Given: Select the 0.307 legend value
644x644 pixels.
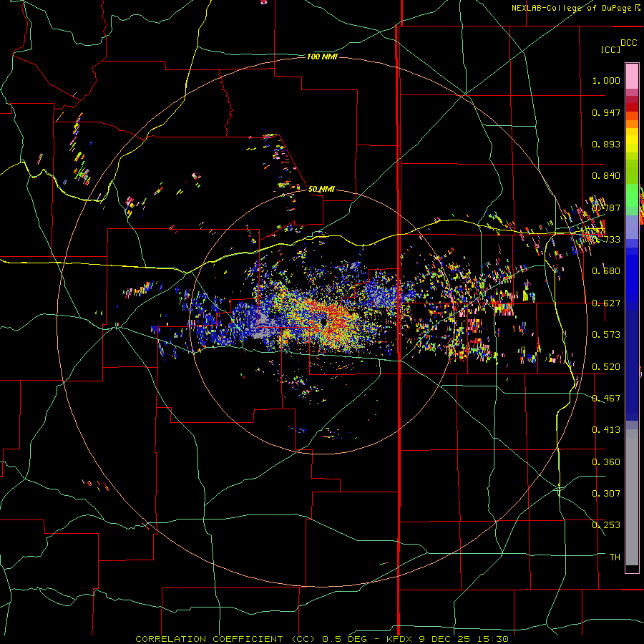Looking at the screenshot, I should pyautogui.click(x=606, y=493).
